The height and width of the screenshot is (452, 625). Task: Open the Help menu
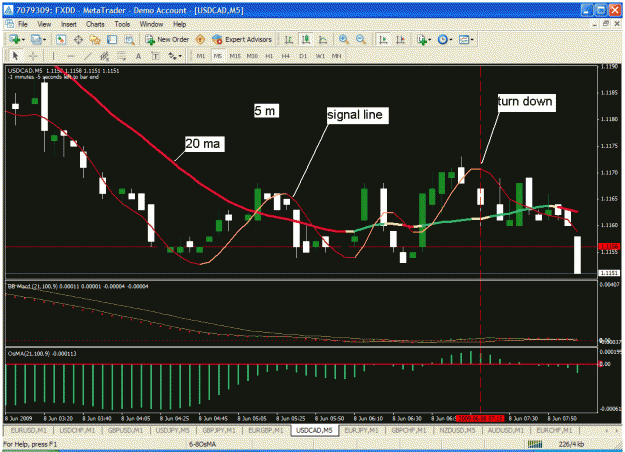point(179,24)
